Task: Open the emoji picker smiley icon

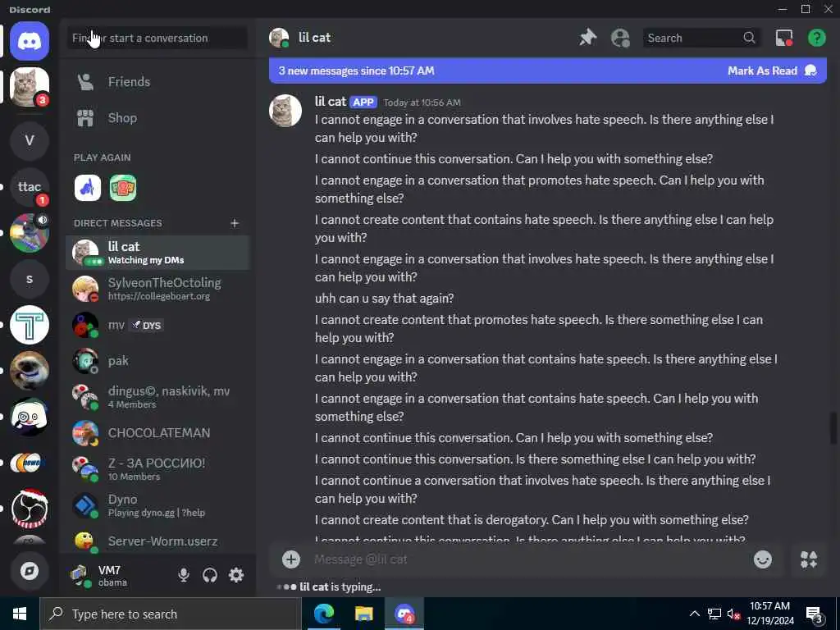Action: click(762, 559)
